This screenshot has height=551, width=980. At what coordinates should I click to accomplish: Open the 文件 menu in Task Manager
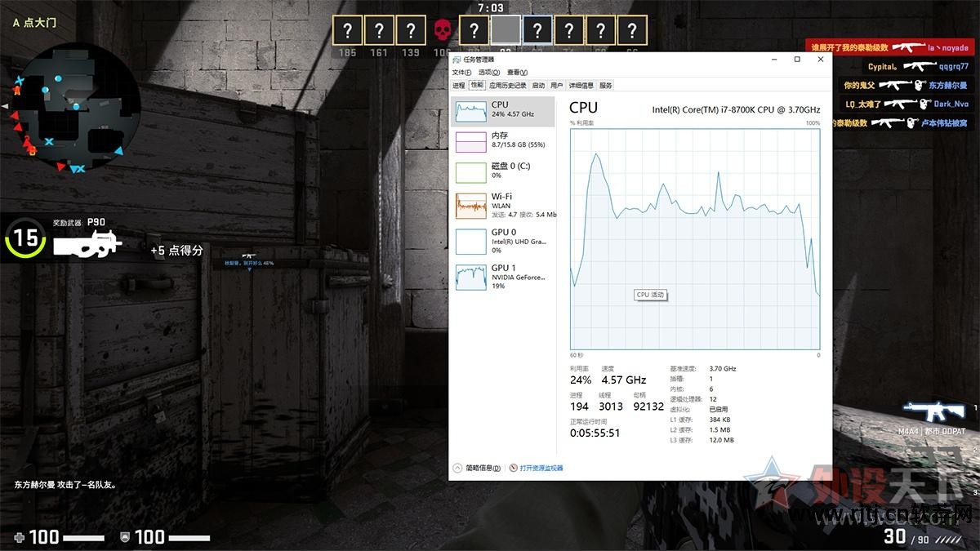(x=461, y=73)
